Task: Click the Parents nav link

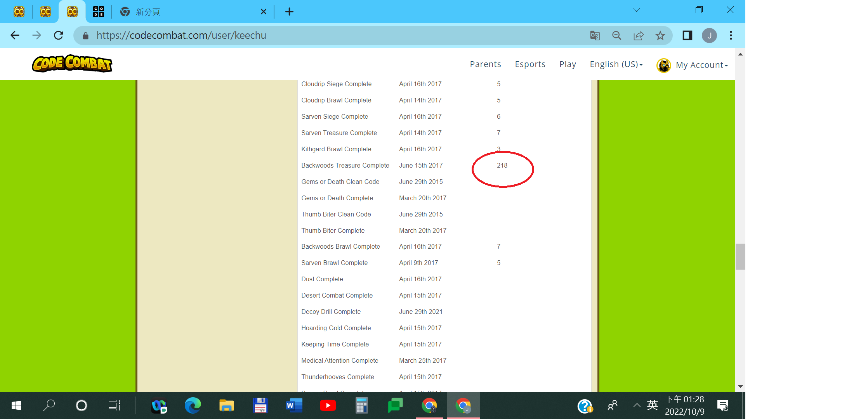Action: [x=485, y=64]
